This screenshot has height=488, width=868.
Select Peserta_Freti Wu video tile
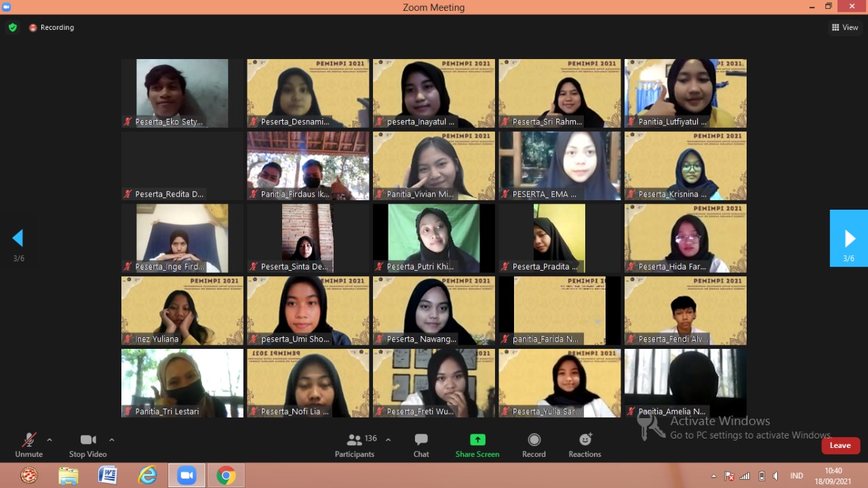point(434,383)
